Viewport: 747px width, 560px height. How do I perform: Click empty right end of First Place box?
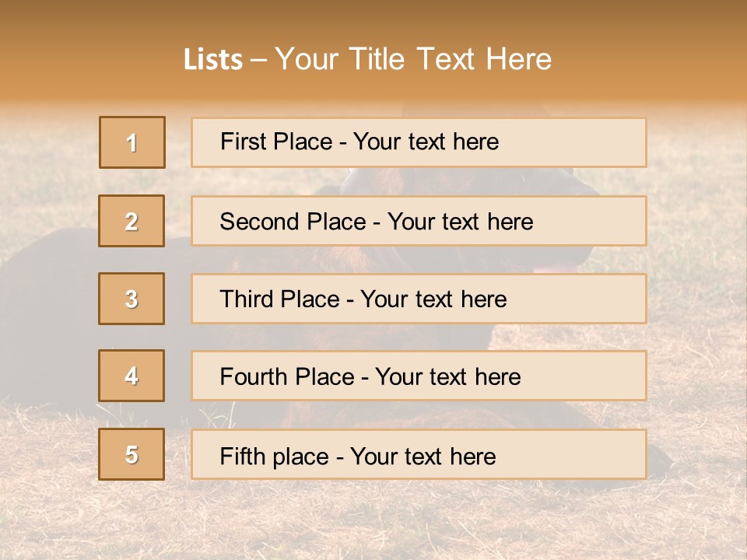tap(591, 142)
